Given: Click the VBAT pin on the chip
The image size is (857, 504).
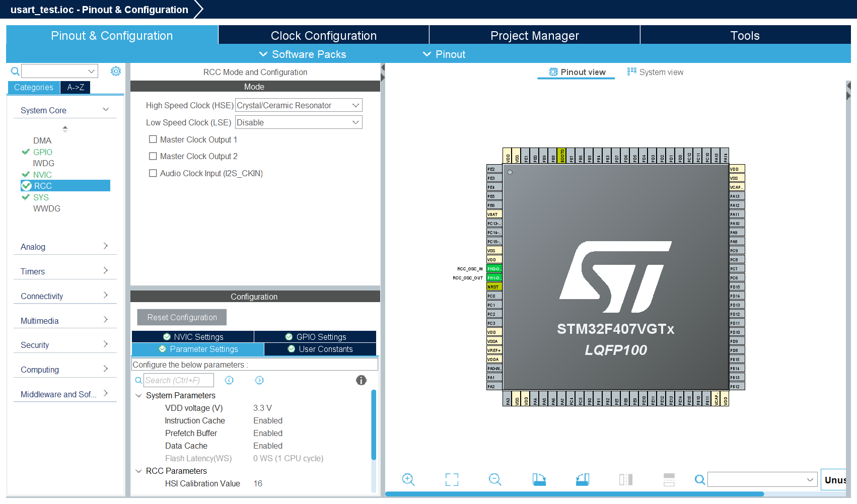Looking at the screenshot, I should [x=494, y=214].
